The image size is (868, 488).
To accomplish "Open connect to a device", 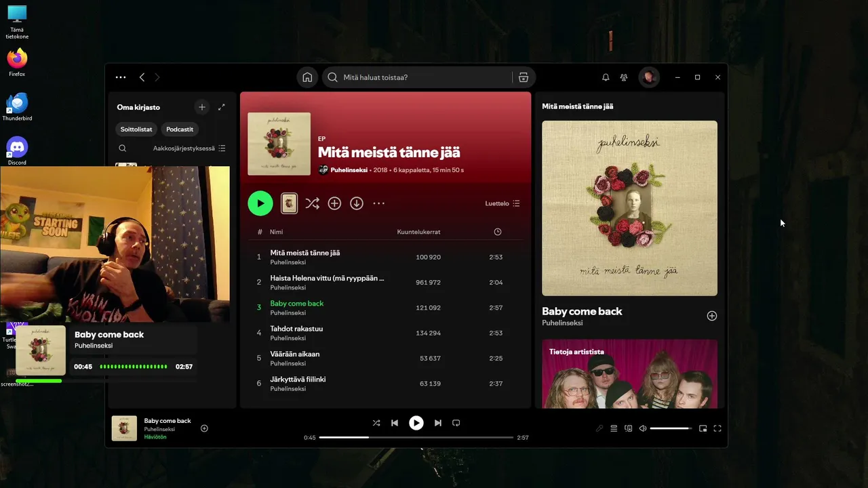I will pyautogui.click(x=629, y=428).
